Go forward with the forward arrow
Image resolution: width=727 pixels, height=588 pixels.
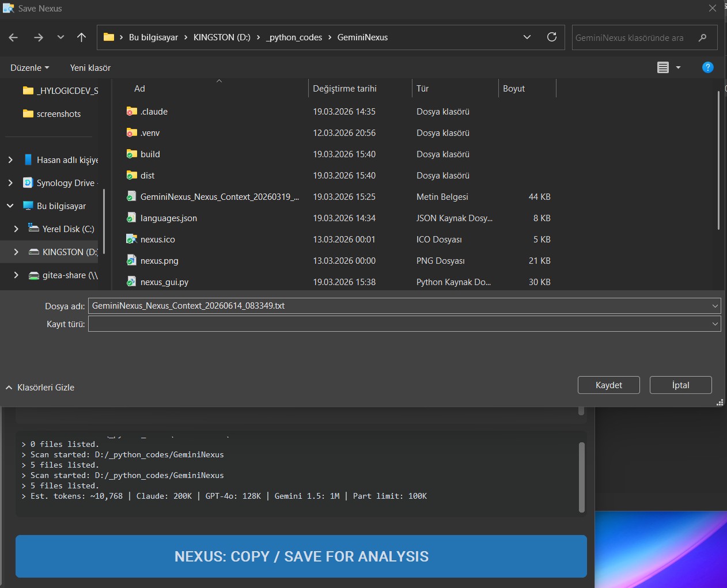39,37
